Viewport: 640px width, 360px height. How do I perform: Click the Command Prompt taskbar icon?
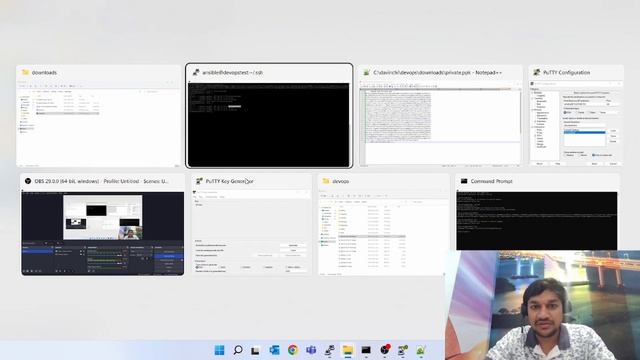[366, 350]
